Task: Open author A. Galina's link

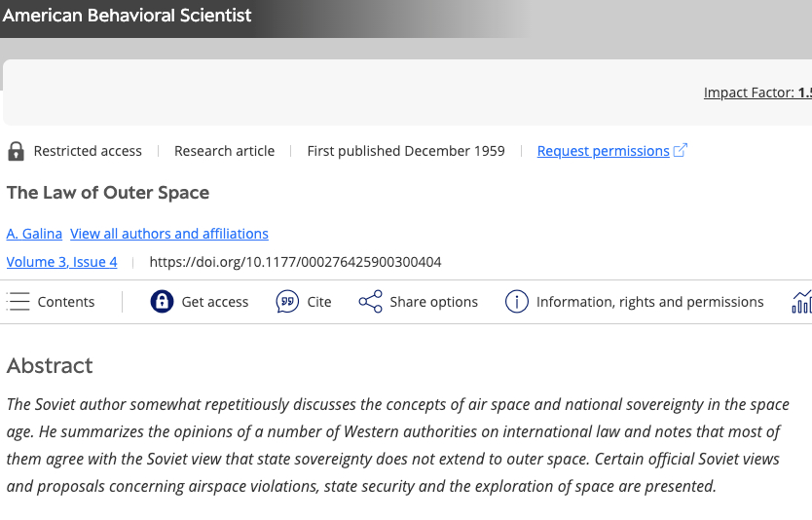Action: coord(34,234)
